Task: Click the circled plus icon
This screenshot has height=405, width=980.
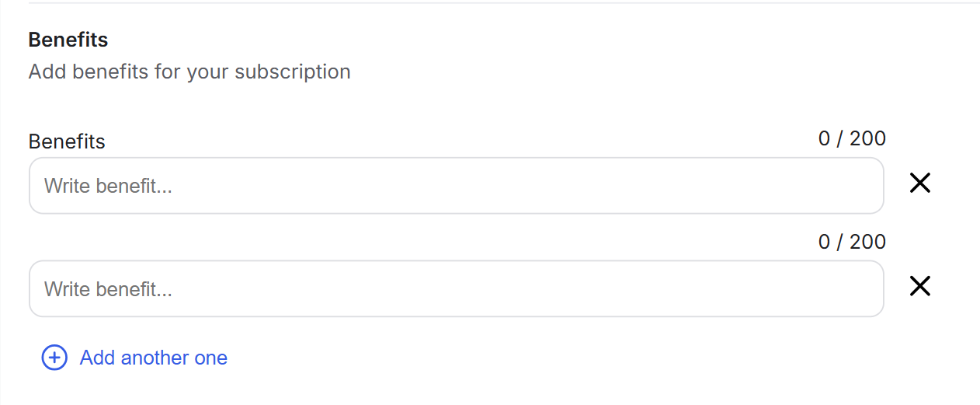Action: click(54, 358)
